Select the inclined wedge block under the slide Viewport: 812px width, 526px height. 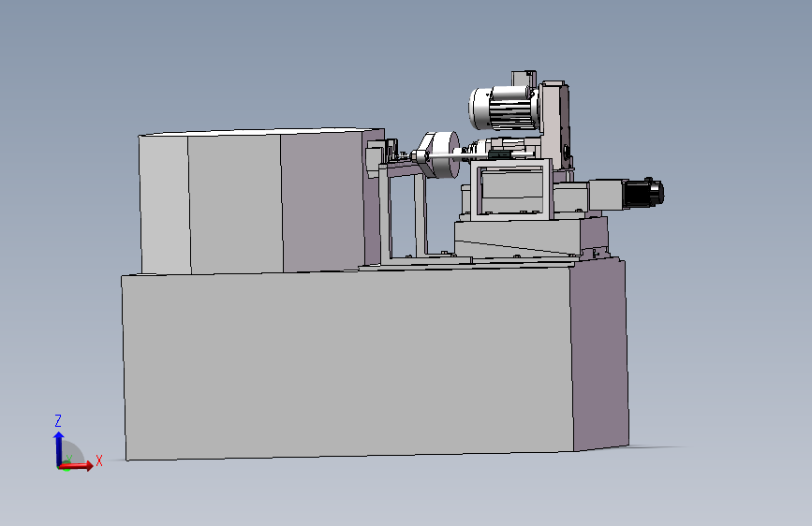click(x=517, y=239)
